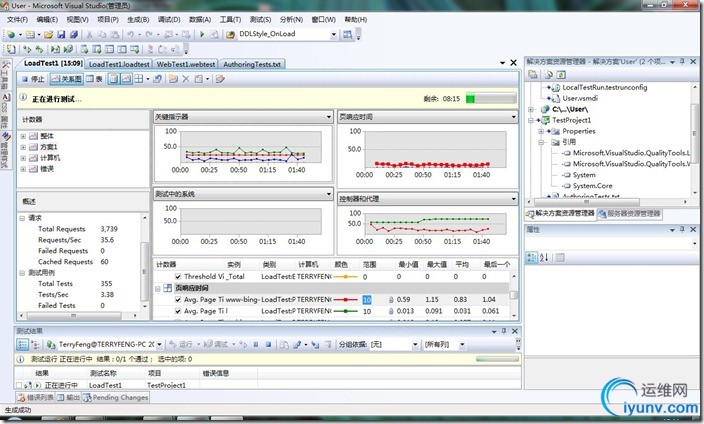The image size is (704, 424).
Task: Uncheck the Threshold Vi _Total counter checkbox
Action: click(178, 277)
